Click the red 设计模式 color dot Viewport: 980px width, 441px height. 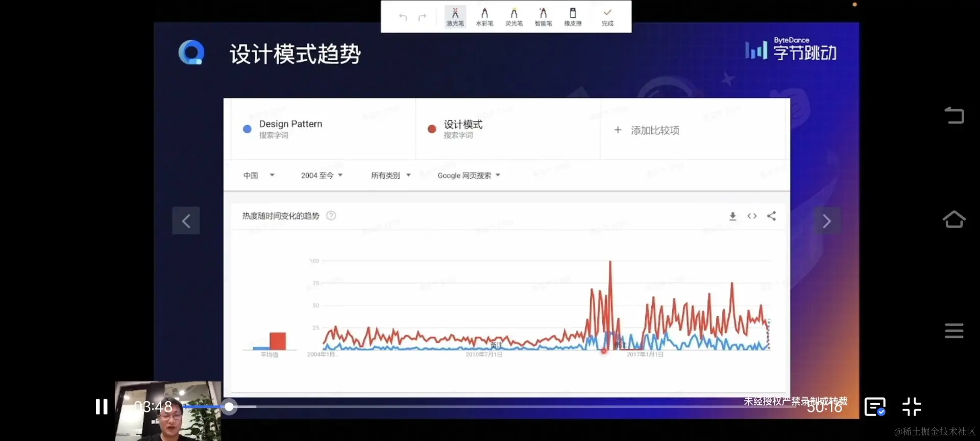(432, 129)
